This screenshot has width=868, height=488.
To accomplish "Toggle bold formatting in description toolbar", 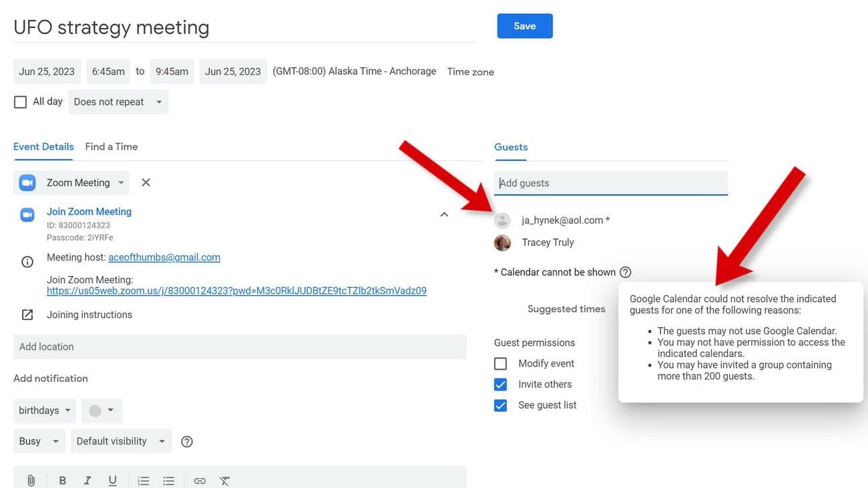I will coord(62,480).
